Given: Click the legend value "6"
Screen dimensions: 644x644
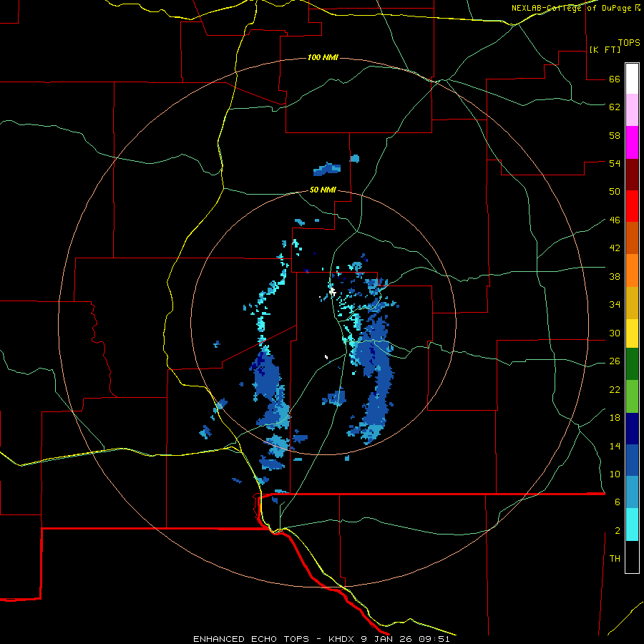Looking at the screenshot, I should (618, 502).
